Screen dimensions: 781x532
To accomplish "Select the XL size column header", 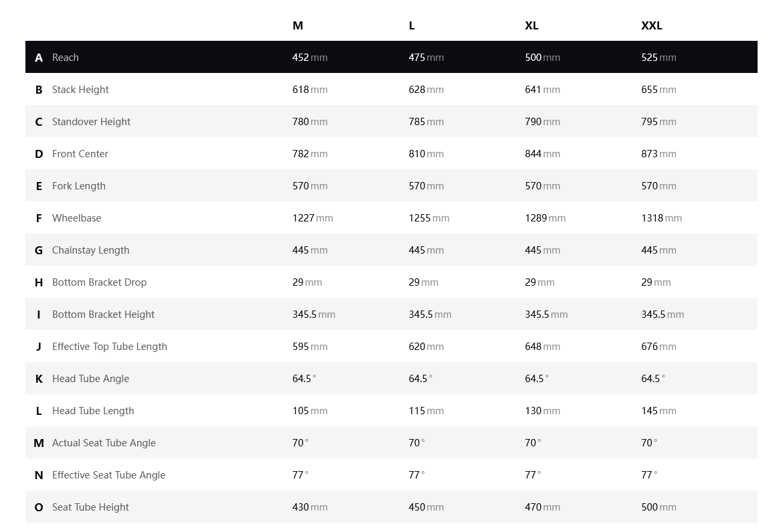I will 531,25.
